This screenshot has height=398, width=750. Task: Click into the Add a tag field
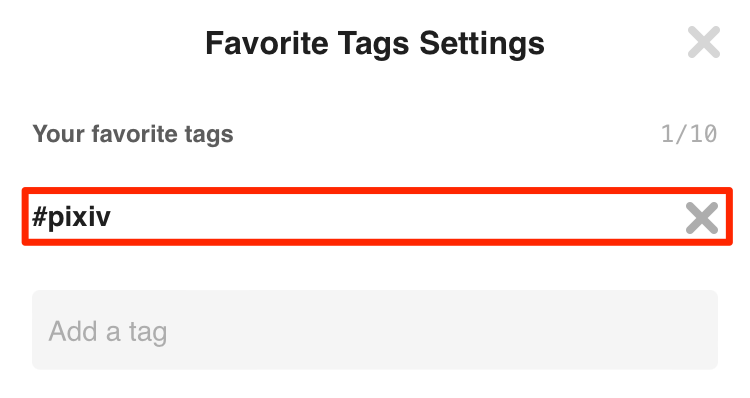(375, 330)
